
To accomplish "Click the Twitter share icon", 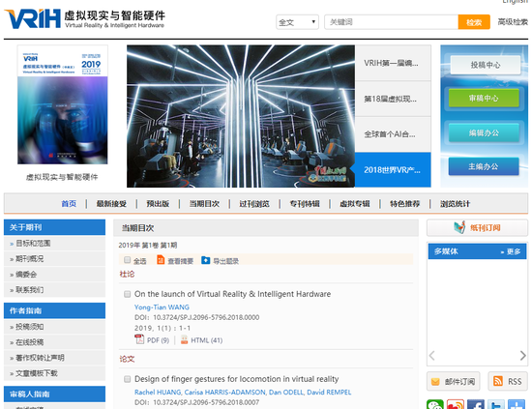I will pos(496,405).
